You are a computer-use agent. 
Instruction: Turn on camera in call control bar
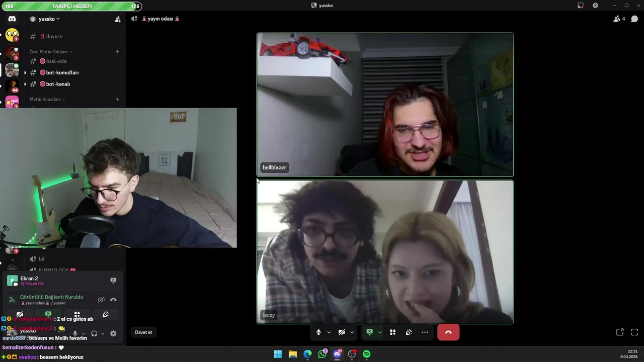coord(342,332)
